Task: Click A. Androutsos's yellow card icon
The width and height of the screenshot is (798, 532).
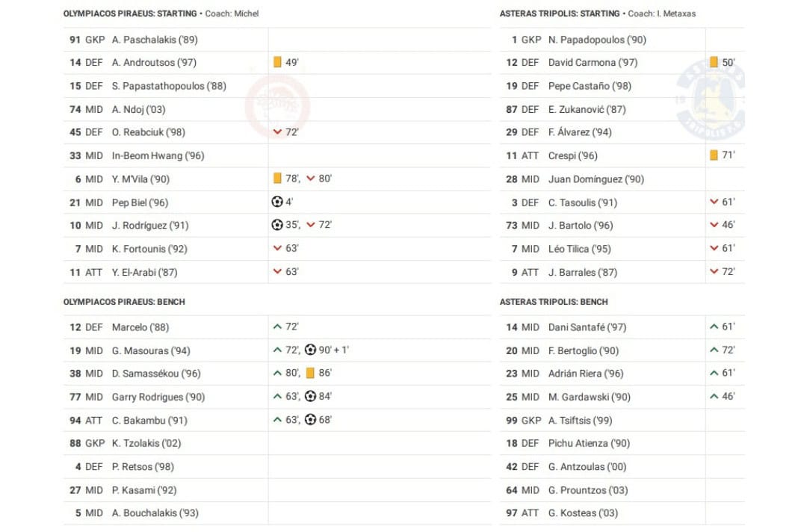Action: [277, 62]
